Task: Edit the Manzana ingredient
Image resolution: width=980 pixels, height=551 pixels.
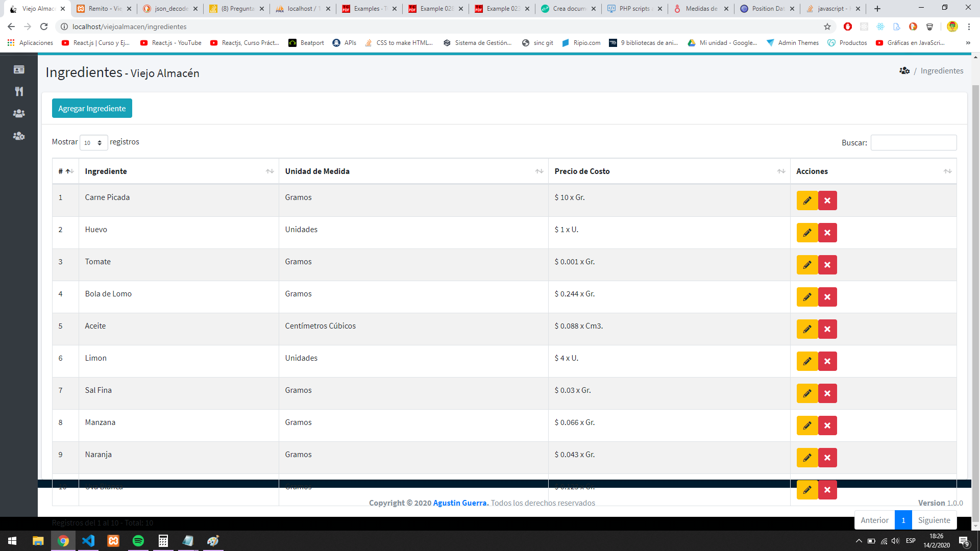Action: [x=807, y=425]
